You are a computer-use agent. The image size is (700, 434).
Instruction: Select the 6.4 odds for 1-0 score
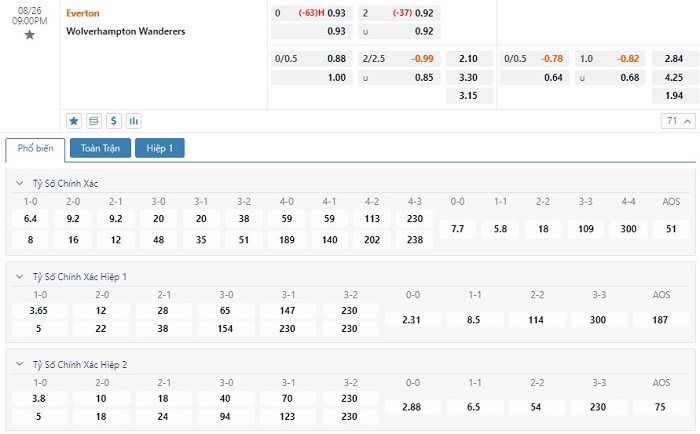click(30, 219)
